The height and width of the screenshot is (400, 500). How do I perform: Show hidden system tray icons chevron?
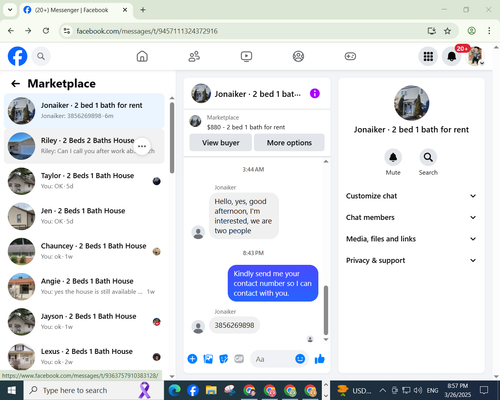(x=383, y=390)
